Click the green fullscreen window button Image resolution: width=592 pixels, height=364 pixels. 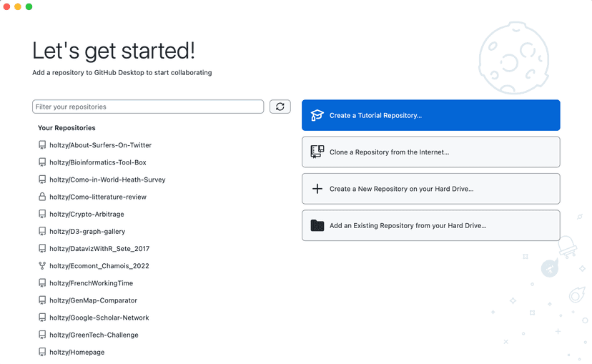(x=29, y=7)
